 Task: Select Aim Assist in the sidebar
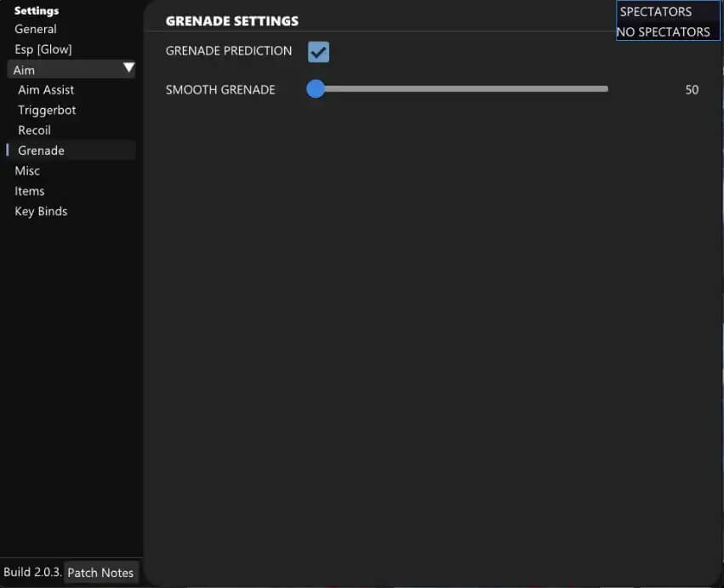[46, 89]
